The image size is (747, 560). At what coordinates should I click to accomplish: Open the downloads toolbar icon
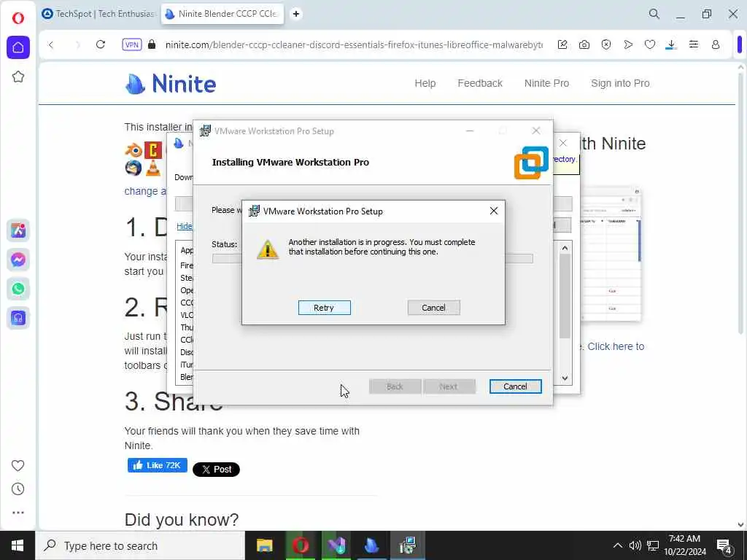[671, 44]
